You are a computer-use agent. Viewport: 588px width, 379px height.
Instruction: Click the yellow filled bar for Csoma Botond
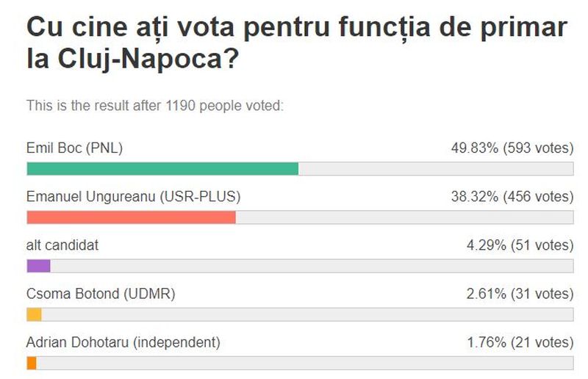(34, 314)
